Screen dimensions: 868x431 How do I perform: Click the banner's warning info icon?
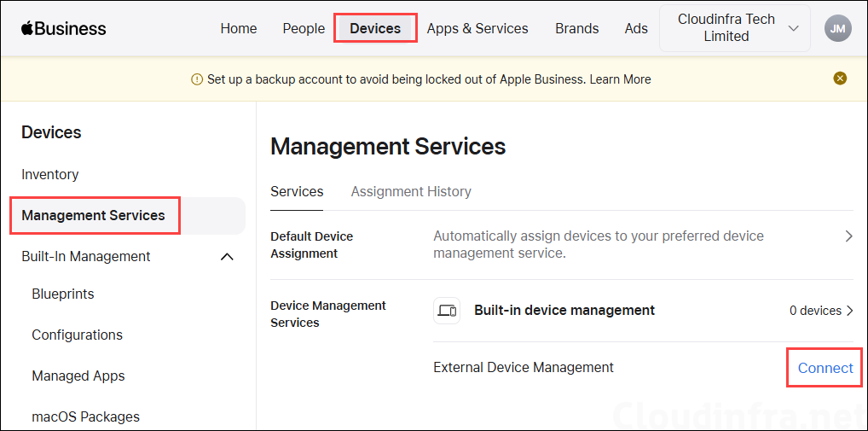(x=197, y=79)
